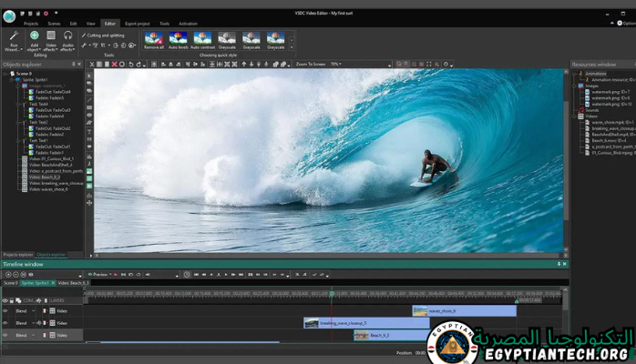Open the Tools ribbon tab
The height and width of the screenshot is (364, 636).
coord(164,24)
